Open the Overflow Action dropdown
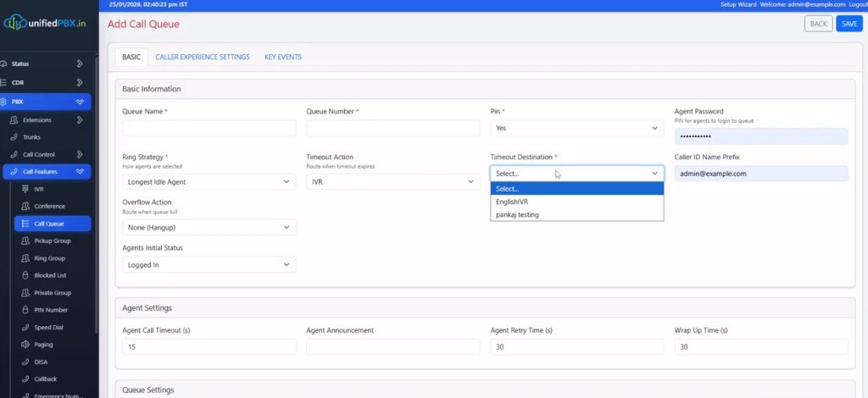 [x=209, y=227]
